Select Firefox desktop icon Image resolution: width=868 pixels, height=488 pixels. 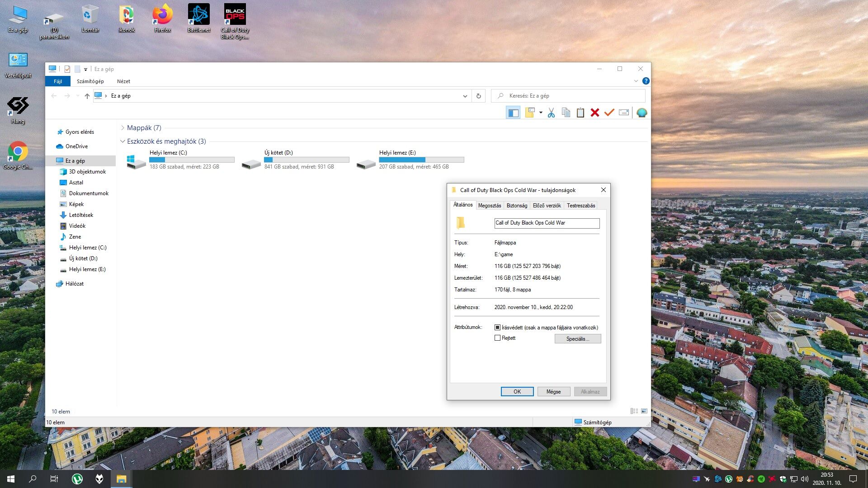(x=163, y=19)
